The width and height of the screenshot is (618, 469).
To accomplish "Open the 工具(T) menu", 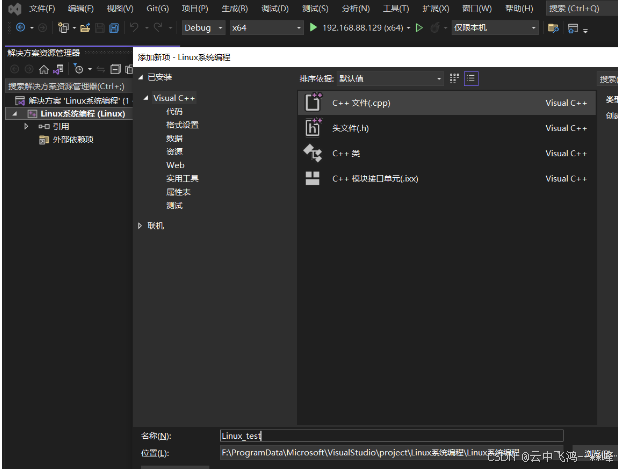I will tap(396, 9).
